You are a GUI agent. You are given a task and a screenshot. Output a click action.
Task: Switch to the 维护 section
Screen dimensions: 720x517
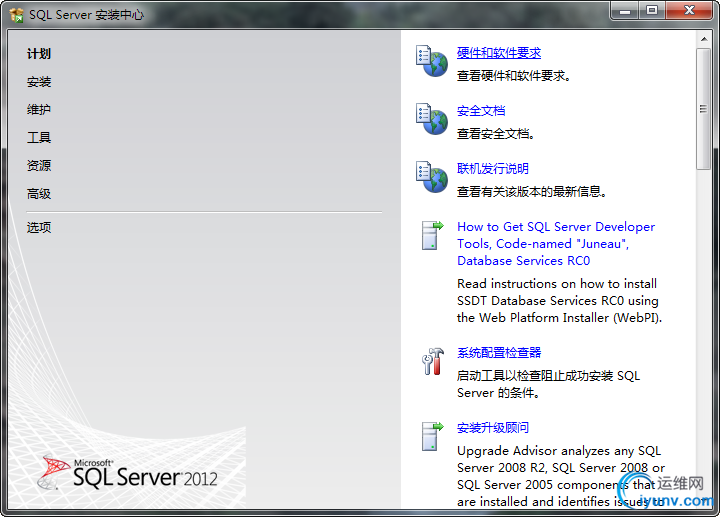39,110
